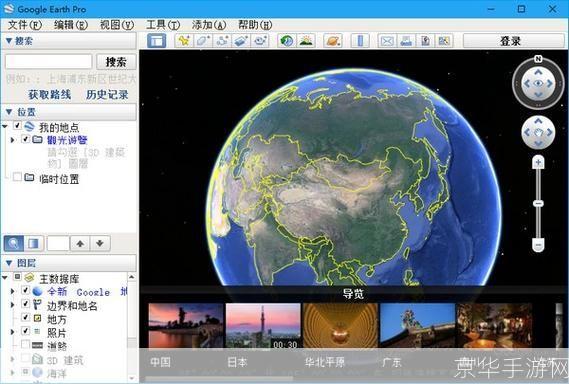Uncheck the 照片 layer checkbox
Screen dimensions: 569x384
25,331
